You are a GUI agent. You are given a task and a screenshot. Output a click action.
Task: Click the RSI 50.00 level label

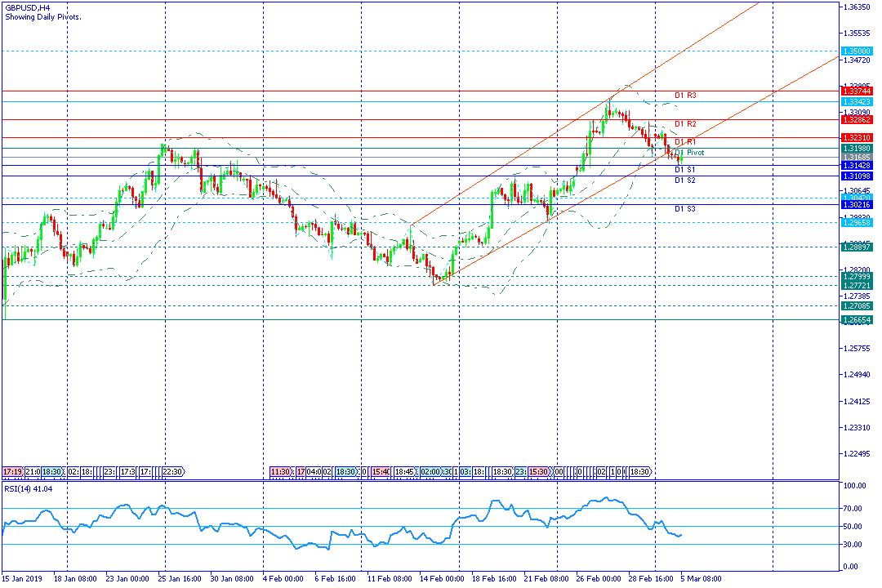coord(853,527)
